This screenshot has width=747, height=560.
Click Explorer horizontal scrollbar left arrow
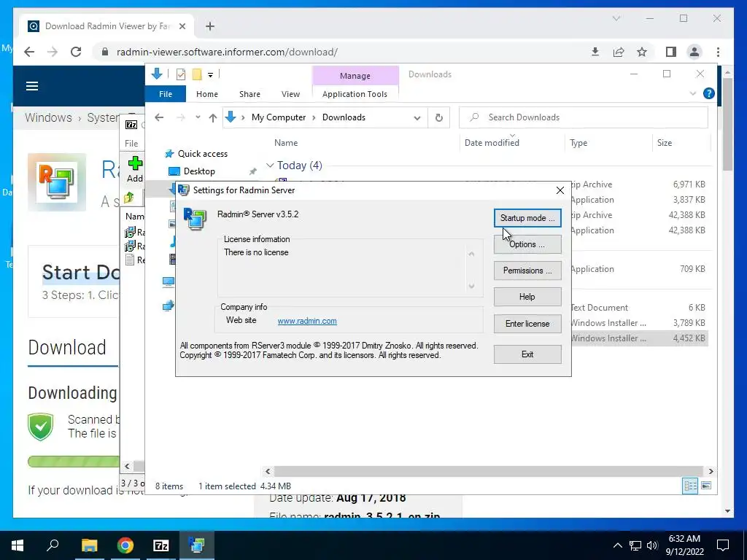[x=268, y=472]
